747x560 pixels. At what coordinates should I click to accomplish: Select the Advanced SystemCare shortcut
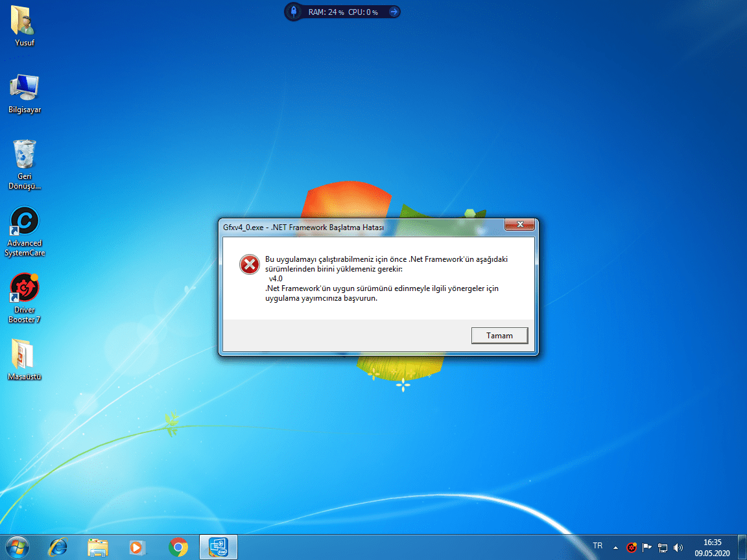[24, 231]
